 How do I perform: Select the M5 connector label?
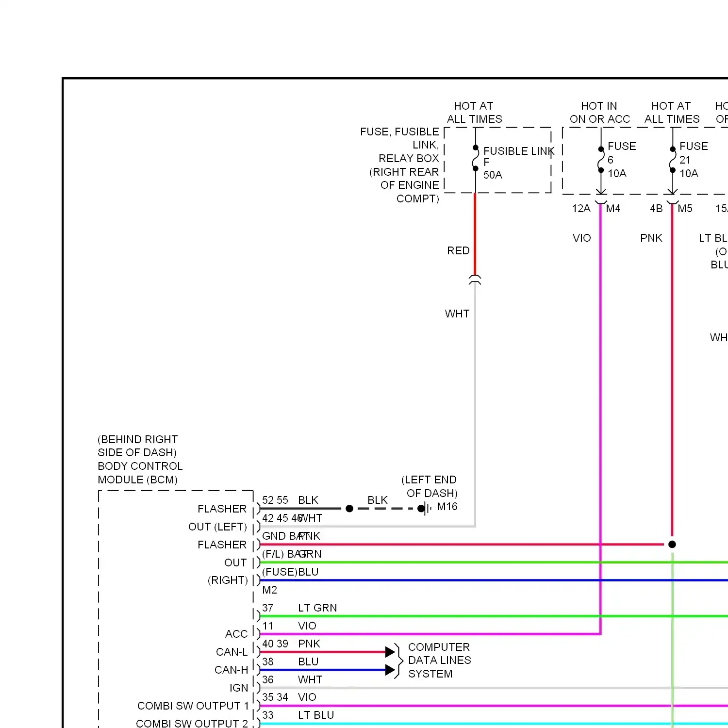685,208
